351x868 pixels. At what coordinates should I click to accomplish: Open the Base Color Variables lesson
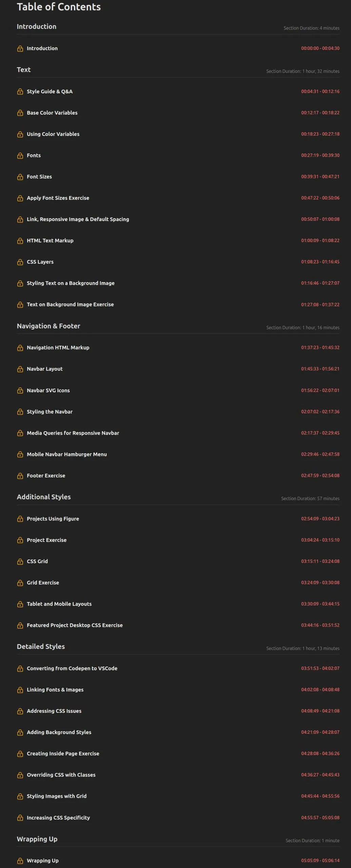pyautogui.click(x=52, y=113)
